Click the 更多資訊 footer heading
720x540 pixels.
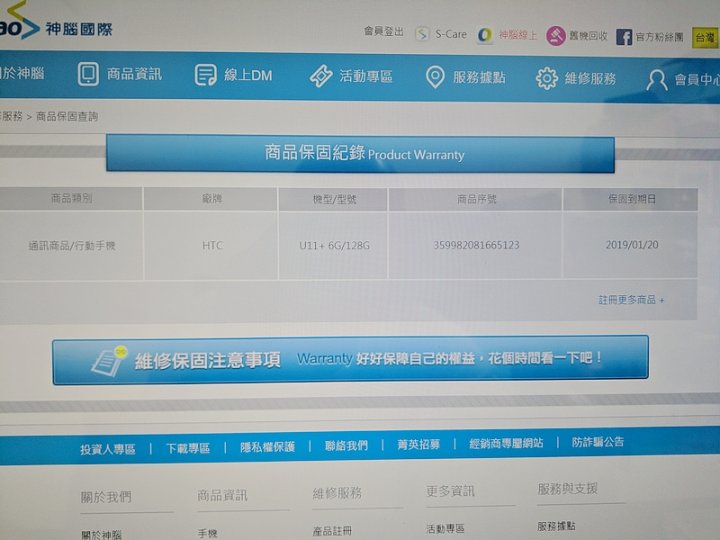[450, 491]
